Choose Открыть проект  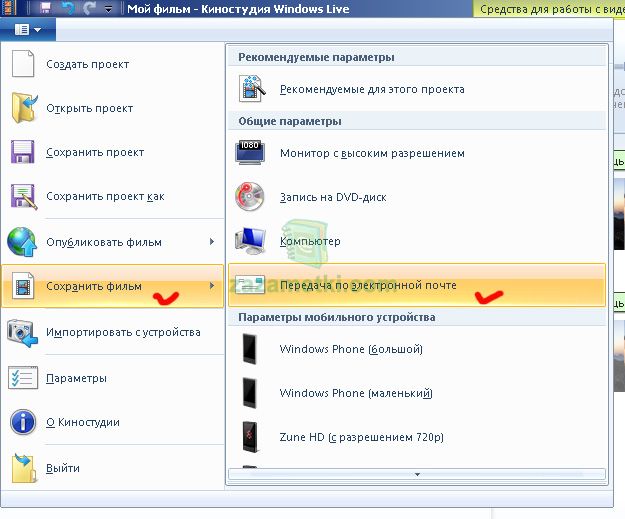coord(89,108)
